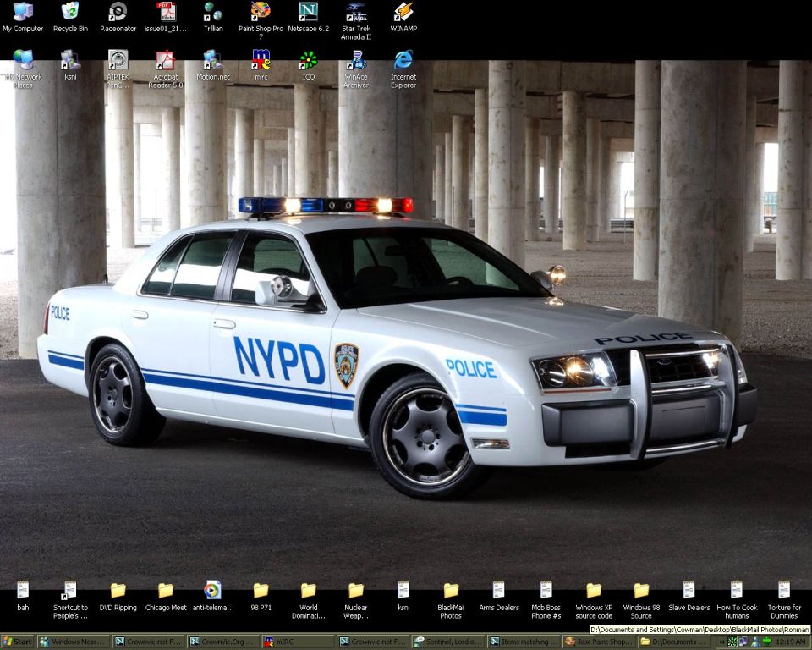Switch to the CrownVic.Org Netscape window
Viewport: 812px width, 650px height.
click(224, 642)
